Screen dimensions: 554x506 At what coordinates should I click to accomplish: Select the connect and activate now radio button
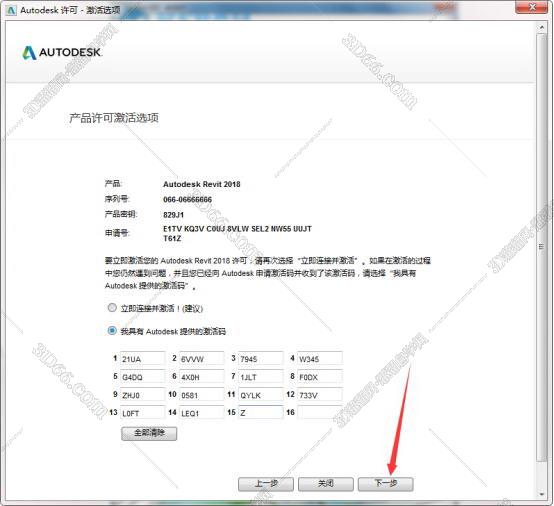click(x=112, y=308)
